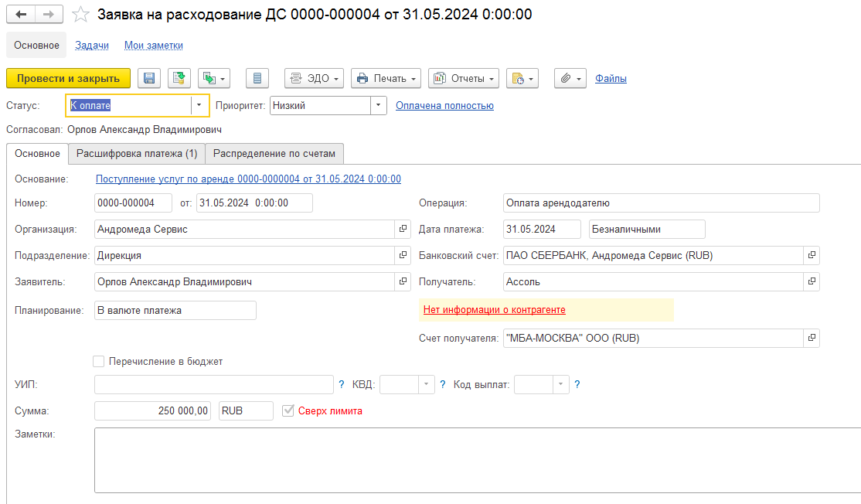Viewport: 861px width, 504px height.
Task: Enable the Перечисление в бюджет checkbox
Action: click(98, 361)
